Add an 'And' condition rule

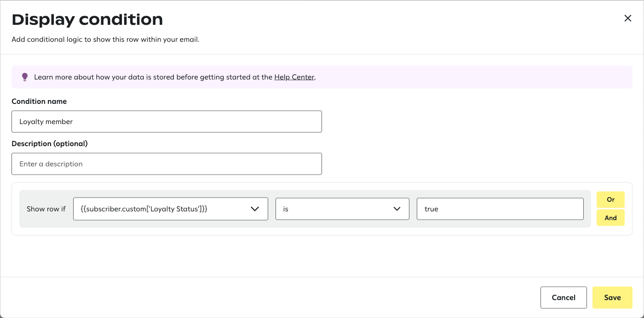610,217
